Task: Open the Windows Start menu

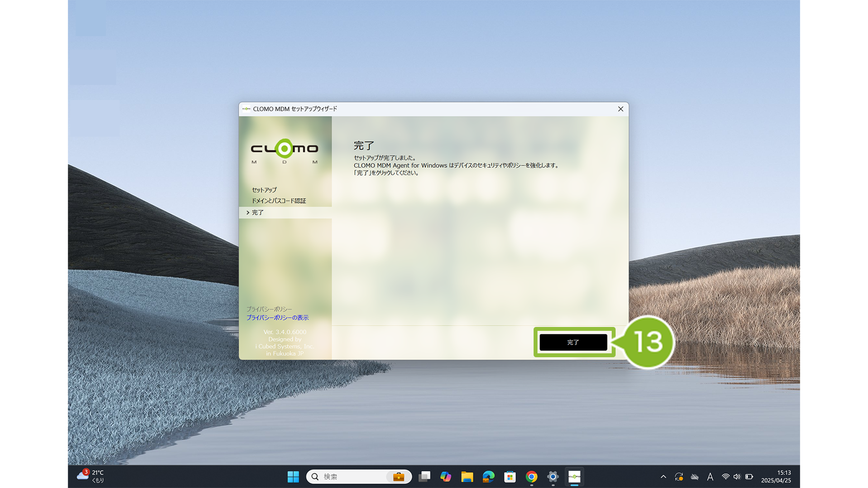Action: pos(293,477)
